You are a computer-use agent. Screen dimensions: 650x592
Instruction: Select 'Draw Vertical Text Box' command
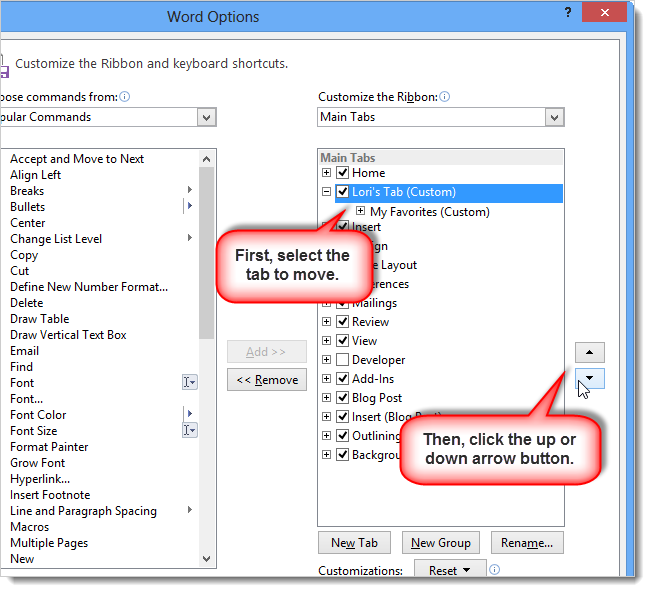(x=68, y=335)
